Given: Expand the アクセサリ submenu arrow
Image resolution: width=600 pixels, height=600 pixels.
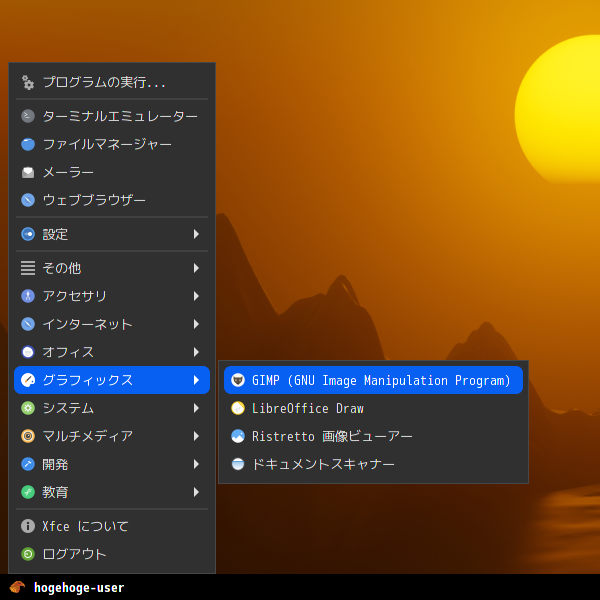Looking at the screenshot, I should point(196,296).
